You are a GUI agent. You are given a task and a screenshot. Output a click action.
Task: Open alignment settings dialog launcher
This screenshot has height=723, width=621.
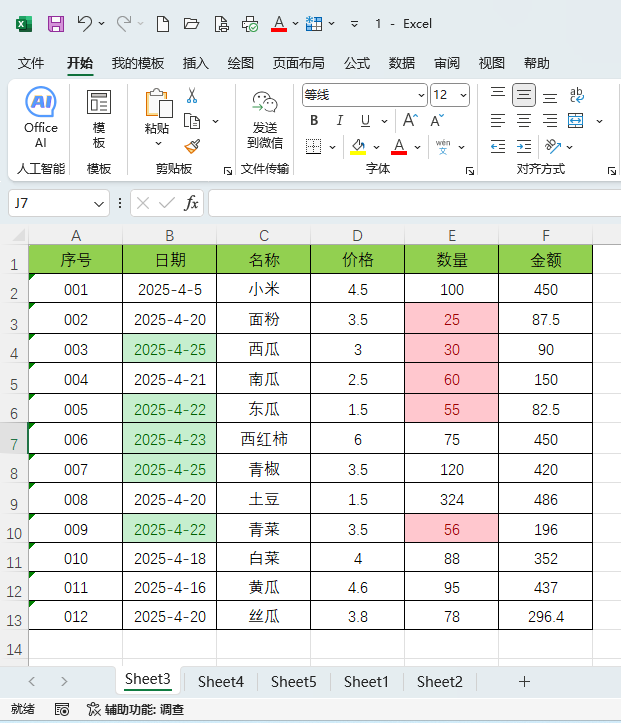tap(612, 171)
